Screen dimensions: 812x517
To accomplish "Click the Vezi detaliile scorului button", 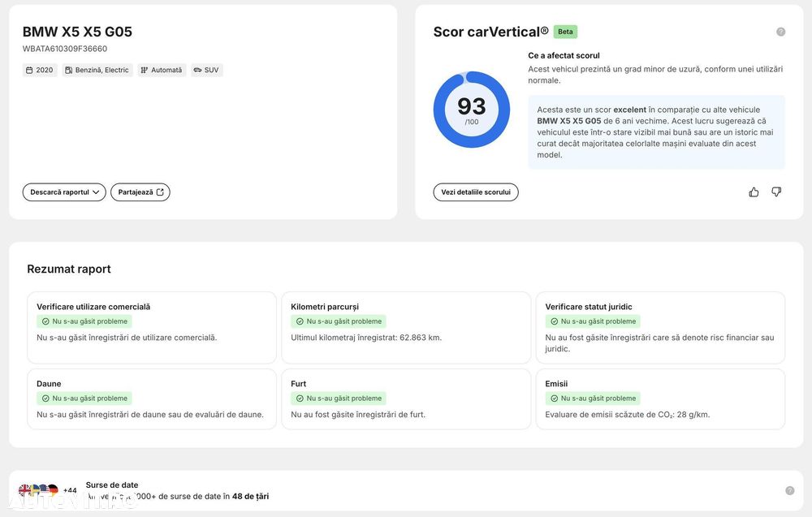I will [476, 192].
